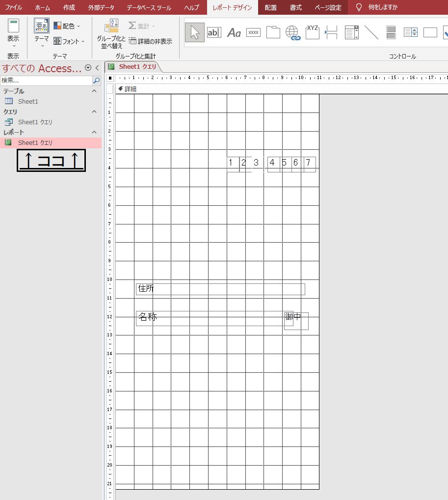Switch to the 配置 ribbon tab
448x500 pixels.
tap(270, 7)
